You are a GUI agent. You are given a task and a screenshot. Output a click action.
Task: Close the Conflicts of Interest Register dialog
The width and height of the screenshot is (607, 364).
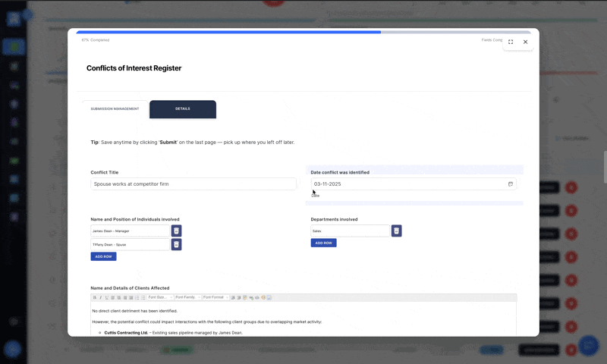point(525,42)
